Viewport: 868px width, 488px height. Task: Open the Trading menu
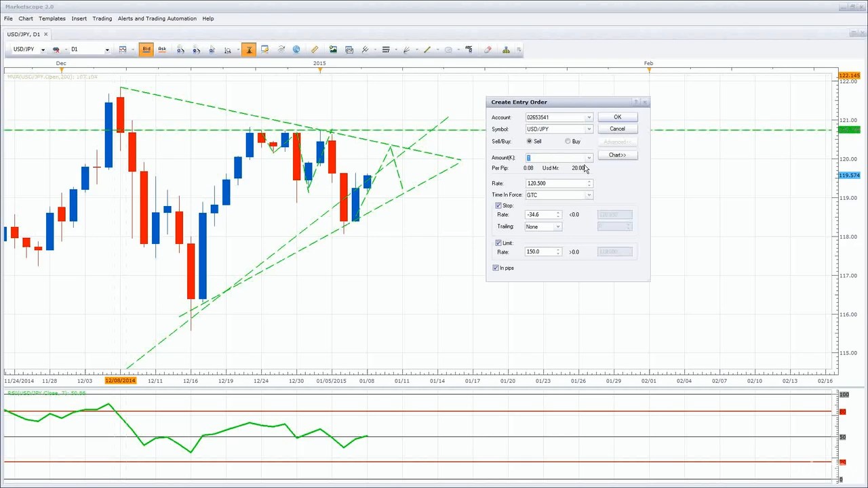point(102,18)
